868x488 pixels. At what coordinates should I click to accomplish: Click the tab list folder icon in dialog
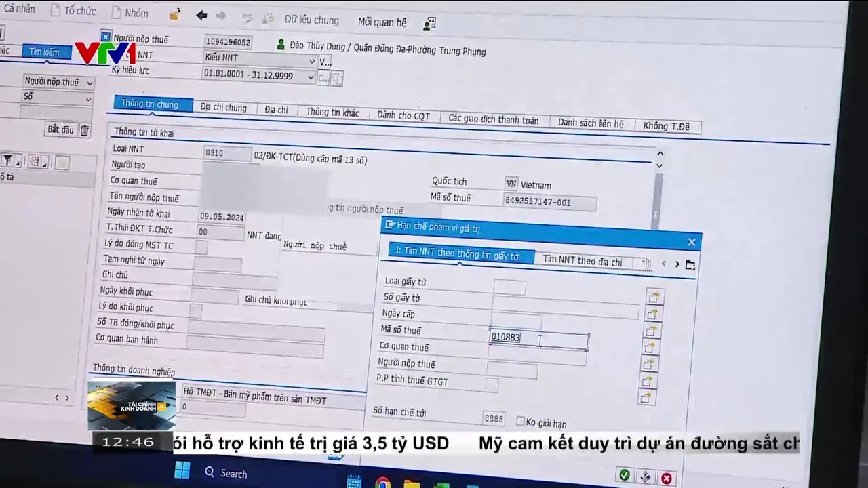point(690,264)
